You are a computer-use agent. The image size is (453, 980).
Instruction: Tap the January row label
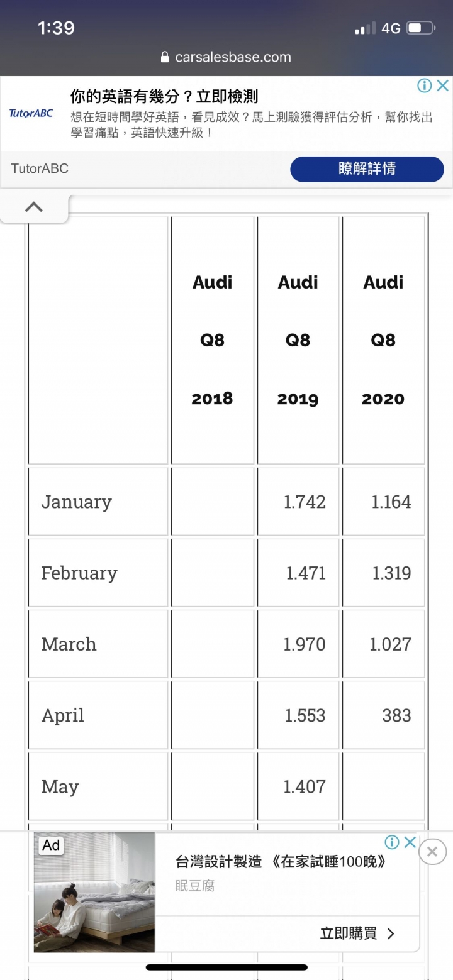tap(76, 502)
